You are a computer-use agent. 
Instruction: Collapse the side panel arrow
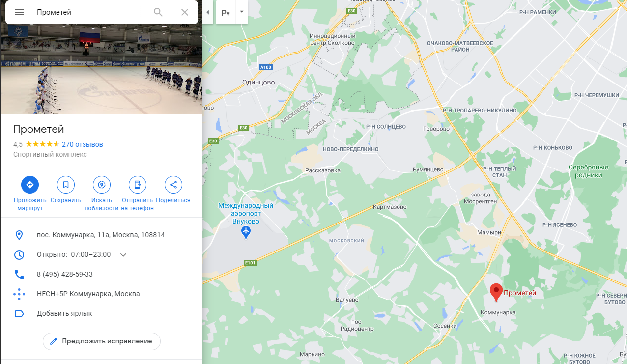tap(208, 12)
